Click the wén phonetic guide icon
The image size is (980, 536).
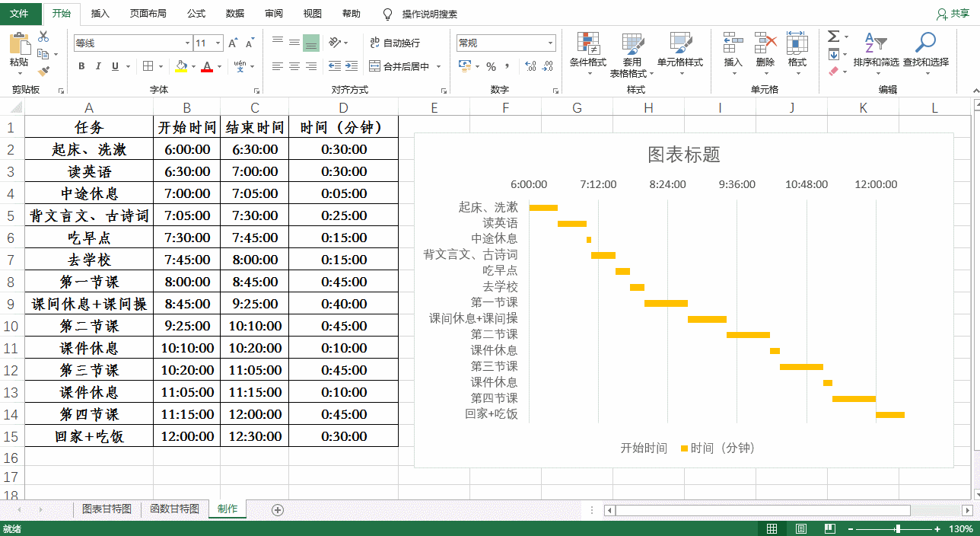coord(240,67)
